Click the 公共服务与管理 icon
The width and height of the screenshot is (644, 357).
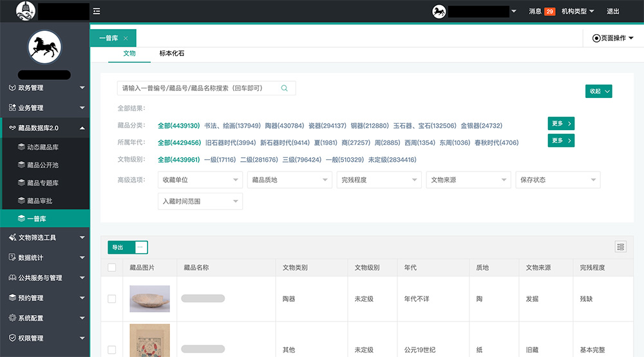click(x=12, y=278)
